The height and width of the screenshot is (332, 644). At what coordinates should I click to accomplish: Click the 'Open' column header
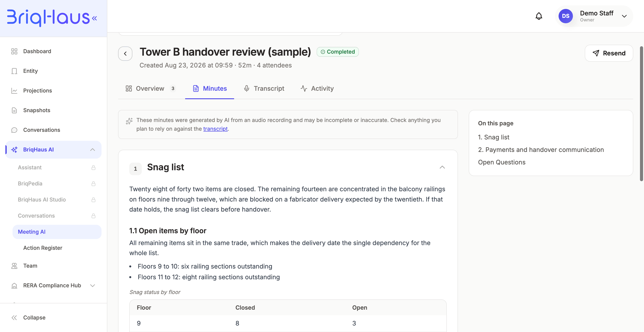point(360,307)
